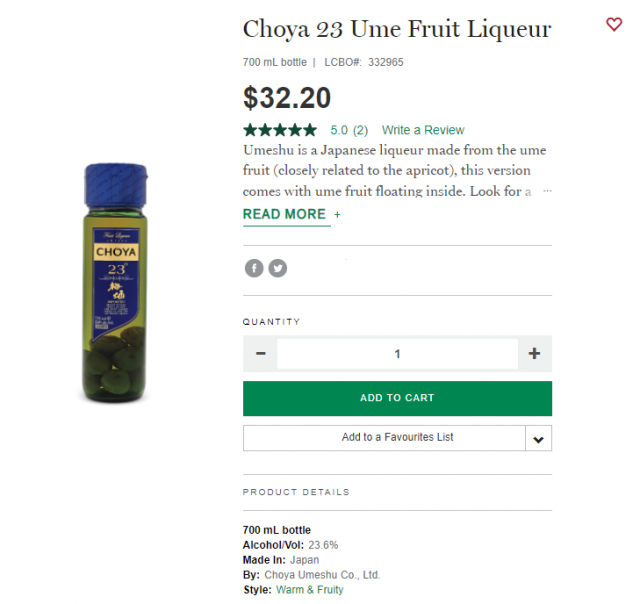Open the Write a Review link

point(423,130)
